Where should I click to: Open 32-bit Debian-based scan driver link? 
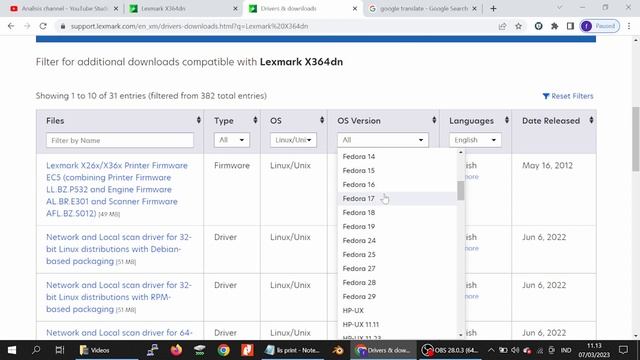coord(119,249)
